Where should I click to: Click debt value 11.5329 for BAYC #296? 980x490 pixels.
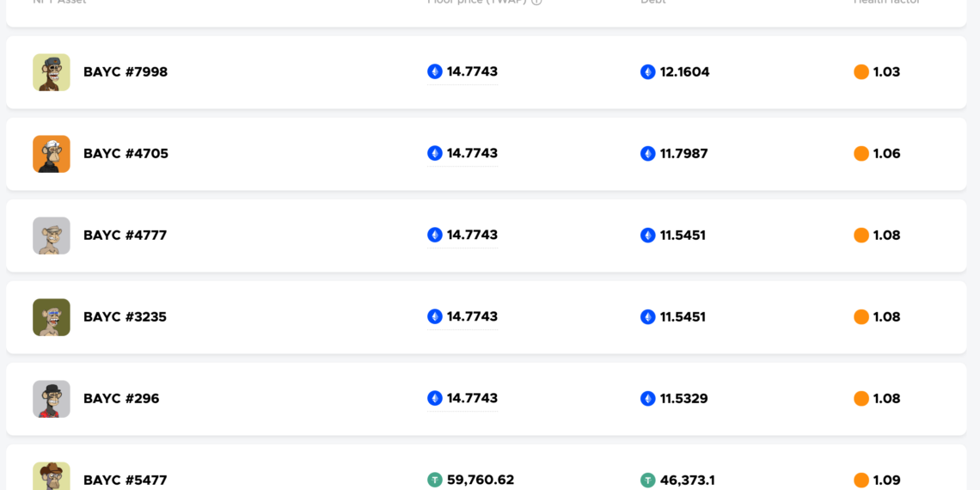pos(683,399)
